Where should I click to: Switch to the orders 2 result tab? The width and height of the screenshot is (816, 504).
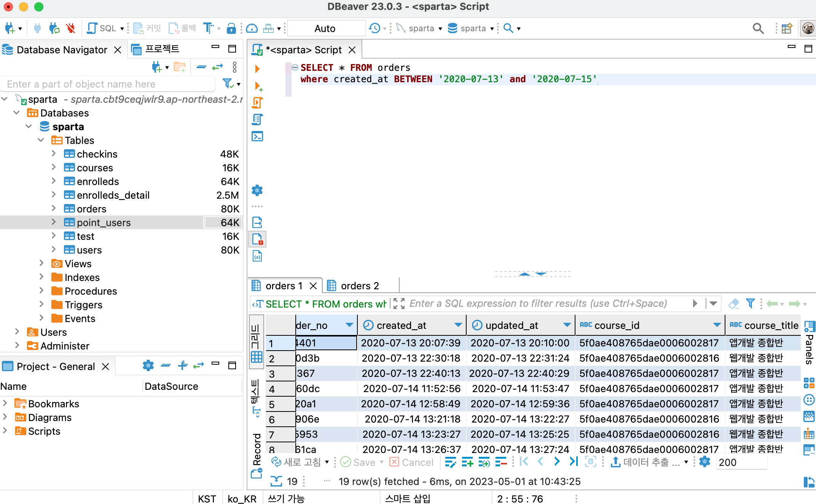coord(360,285)
